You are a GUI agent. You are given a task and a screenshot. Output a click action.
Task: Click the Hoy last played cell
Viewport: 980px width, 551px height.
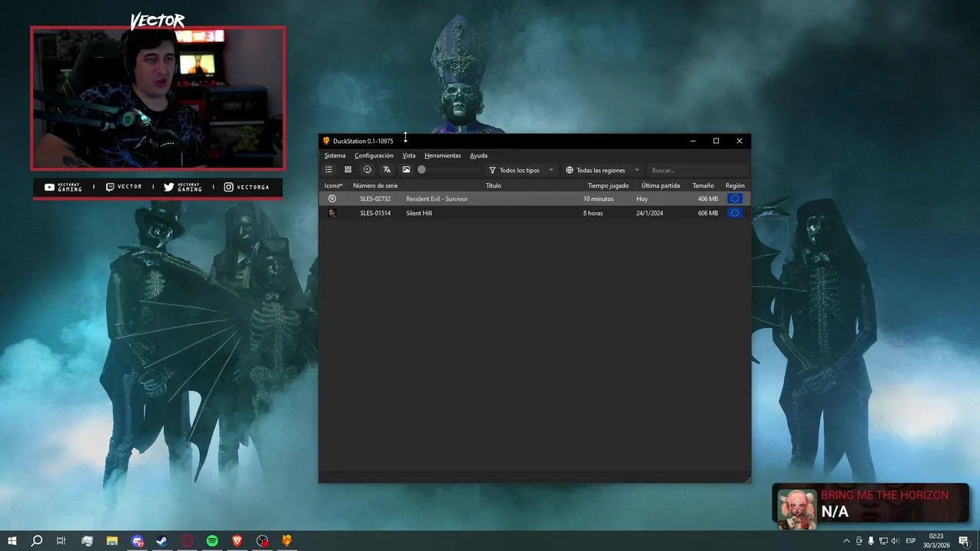coord(642,199)
